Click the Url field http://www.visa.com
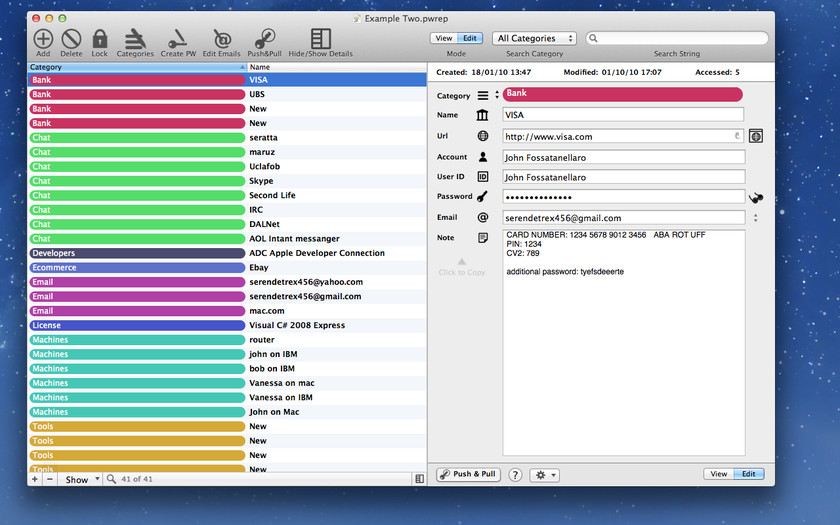 [x=623, y=136]
